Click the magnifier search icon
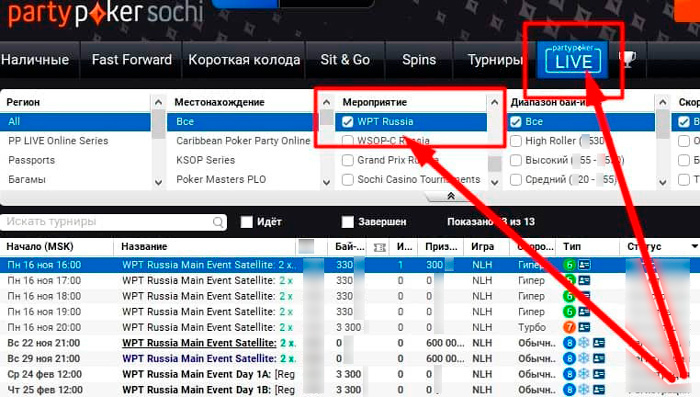The image size is (700, 397). [218, 222]
